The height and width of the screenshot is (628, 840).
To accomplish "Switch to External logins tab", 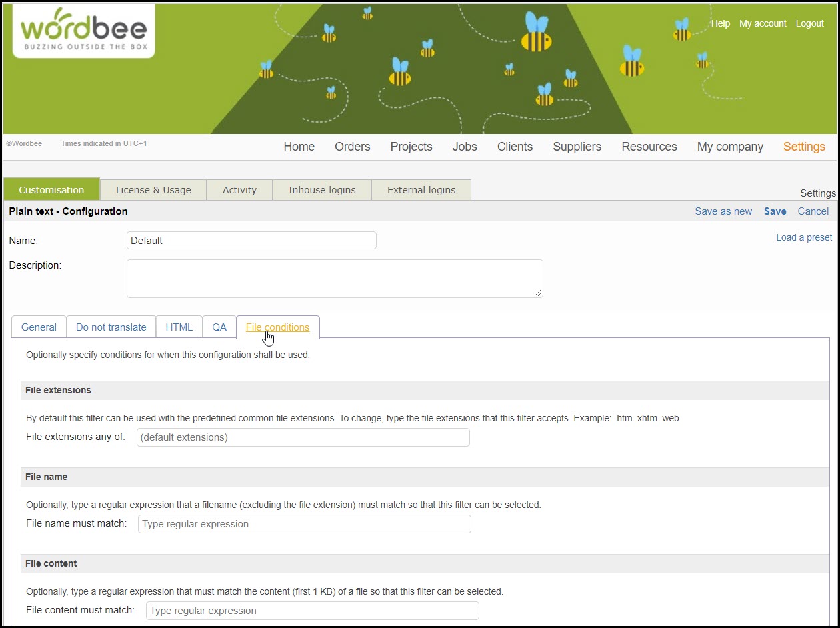I will click(421, 190).
